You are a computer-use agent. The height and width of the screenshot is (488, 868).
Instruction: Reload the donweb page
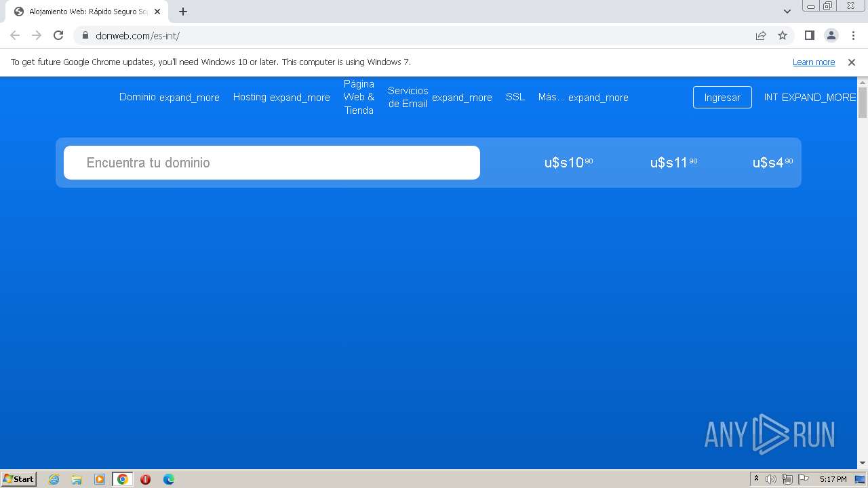pos(58,35)
